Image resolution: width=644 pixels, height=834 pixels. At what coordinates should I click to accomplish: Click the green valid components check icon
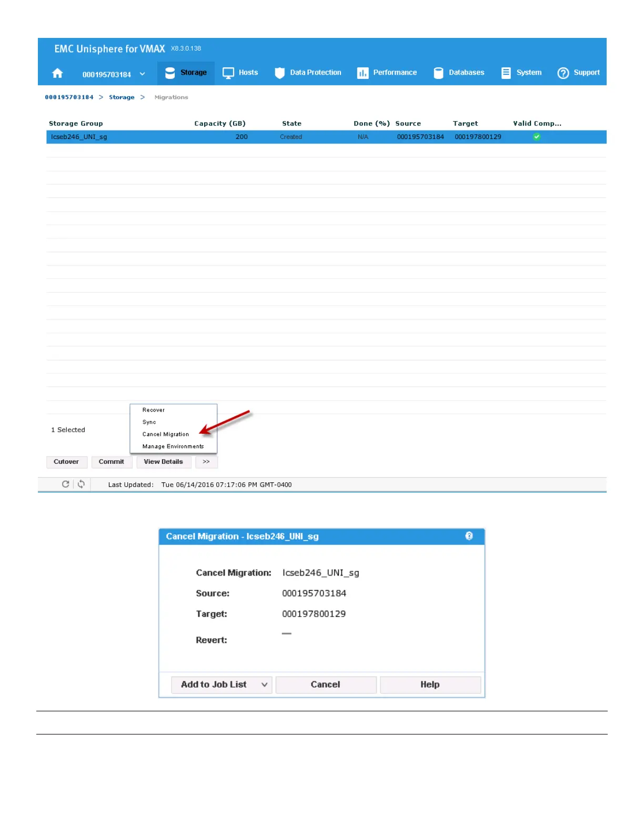click(537, 137)
